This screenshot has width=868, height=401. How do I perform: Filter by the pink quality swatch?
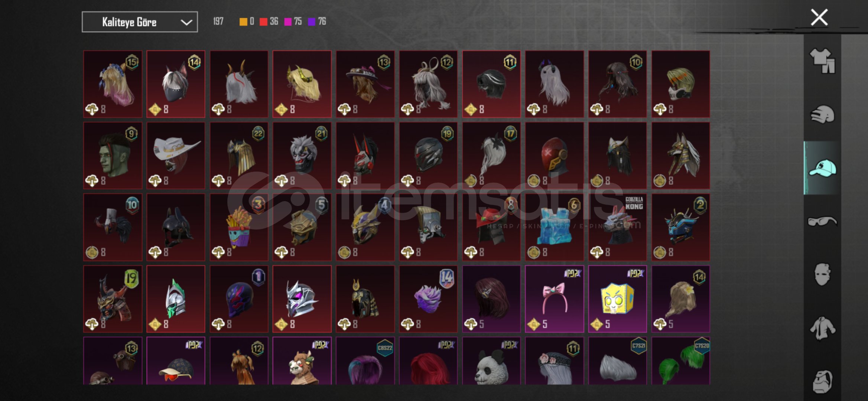click(288, 22)
